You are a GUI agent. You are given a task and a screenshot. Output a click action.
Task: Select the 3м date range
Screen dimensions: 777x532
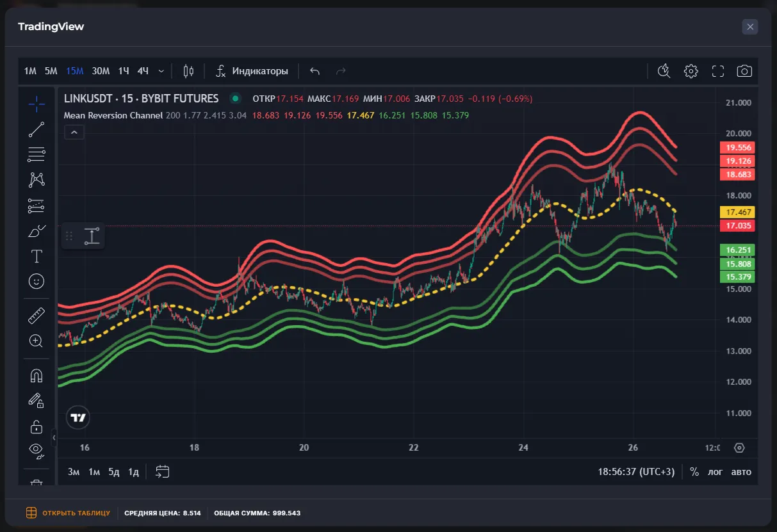[x=74, y=472]
